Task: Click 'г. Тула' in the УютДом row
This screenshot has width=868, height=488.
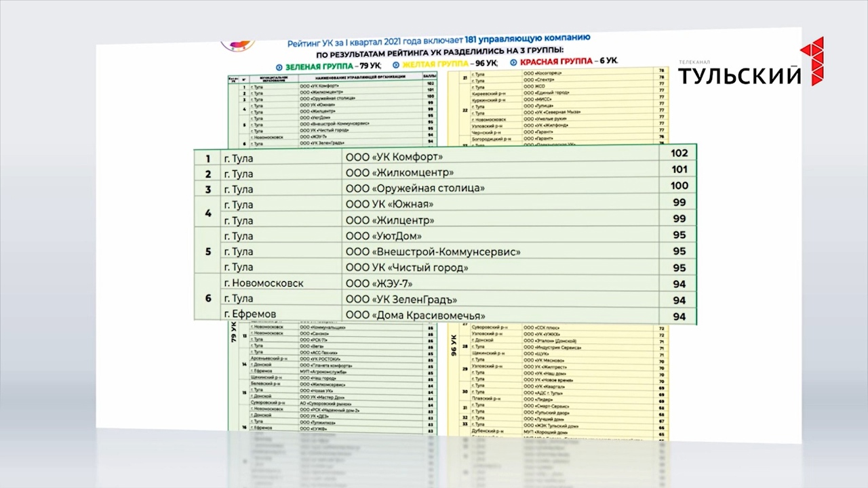Action: 238,236
